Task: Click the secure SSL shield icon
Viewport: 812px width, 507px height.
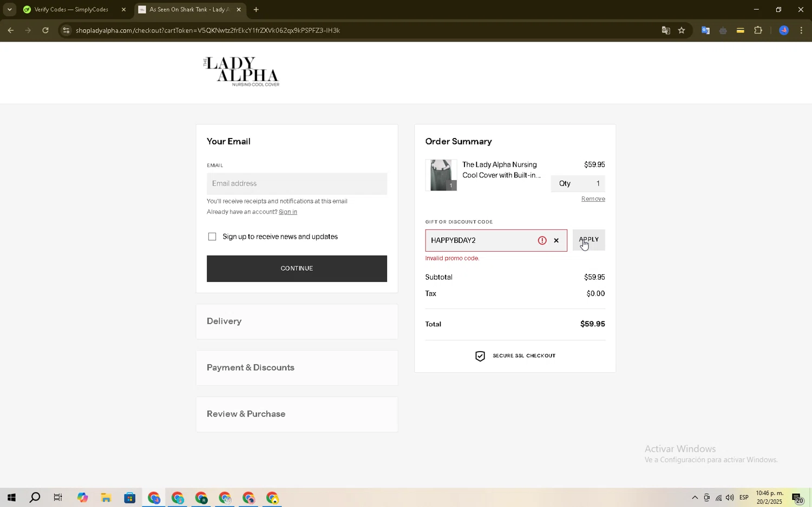Action: click(480, 356)
